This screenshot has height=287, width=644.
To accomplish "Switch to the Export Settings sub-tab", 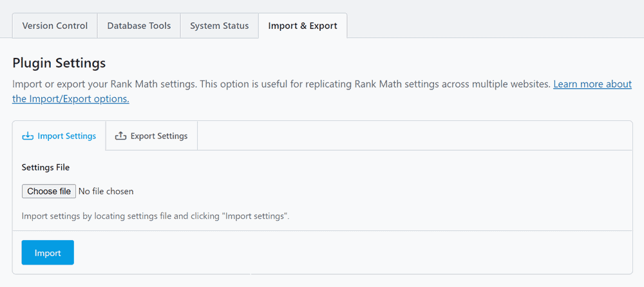I will [x=159, y=136].
